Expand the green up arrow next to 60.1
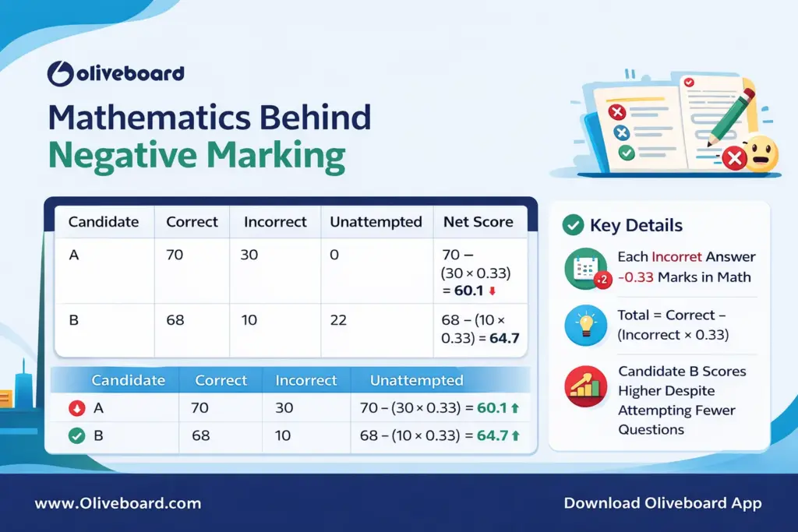 tap(515, 408)
